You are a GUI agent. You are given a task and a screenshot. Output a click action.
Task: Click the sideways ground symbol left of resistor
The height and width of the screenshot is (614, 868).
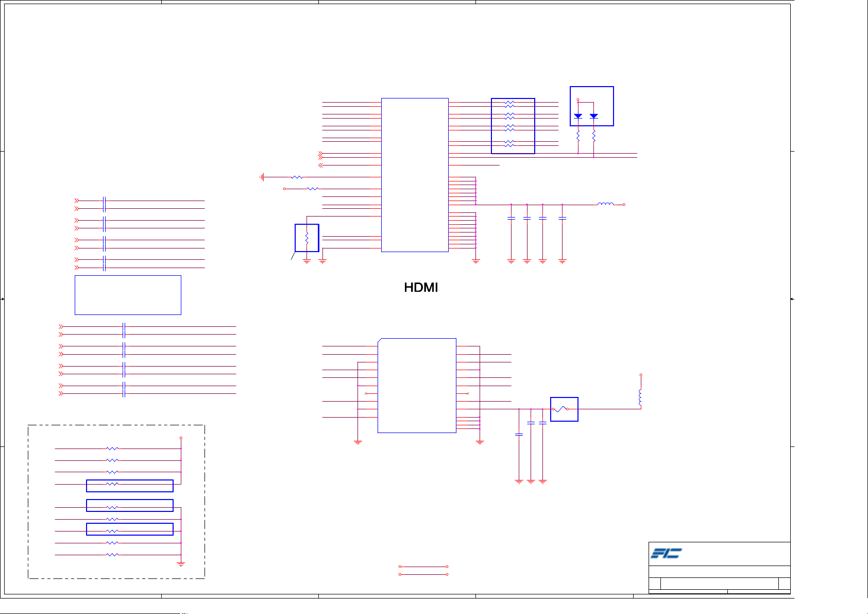pyautogui.click(x=262, y=177)
